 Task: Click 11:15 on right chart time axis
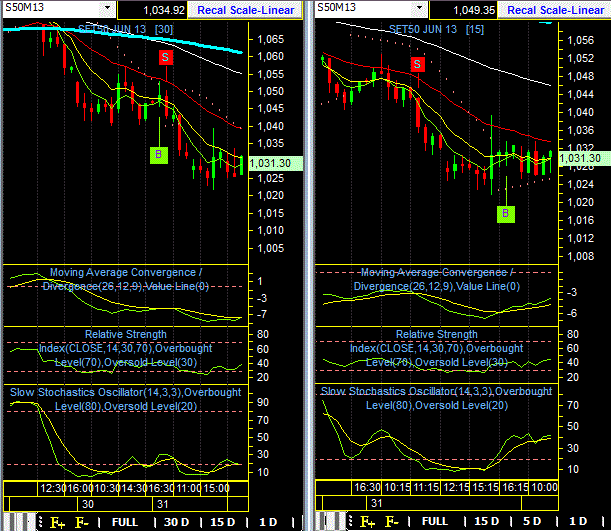pos(426,487)
